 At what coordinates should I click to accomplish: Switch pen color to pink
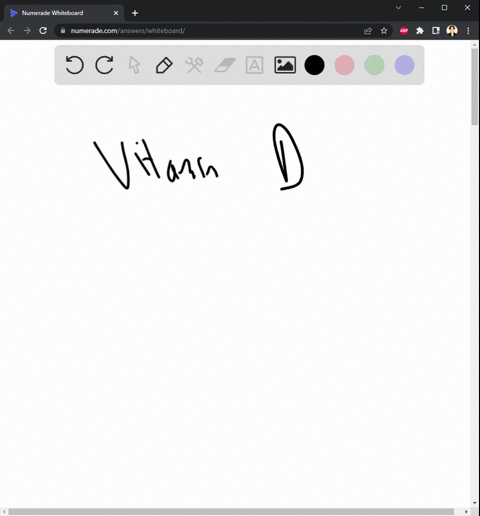[x=344, y=65]
